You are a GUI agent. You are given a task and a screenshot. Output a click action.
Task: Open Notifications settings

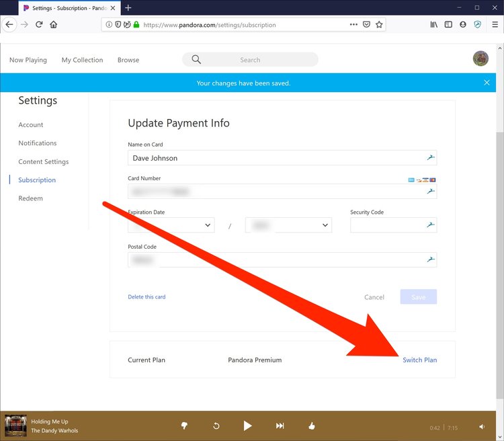(37, 143)
